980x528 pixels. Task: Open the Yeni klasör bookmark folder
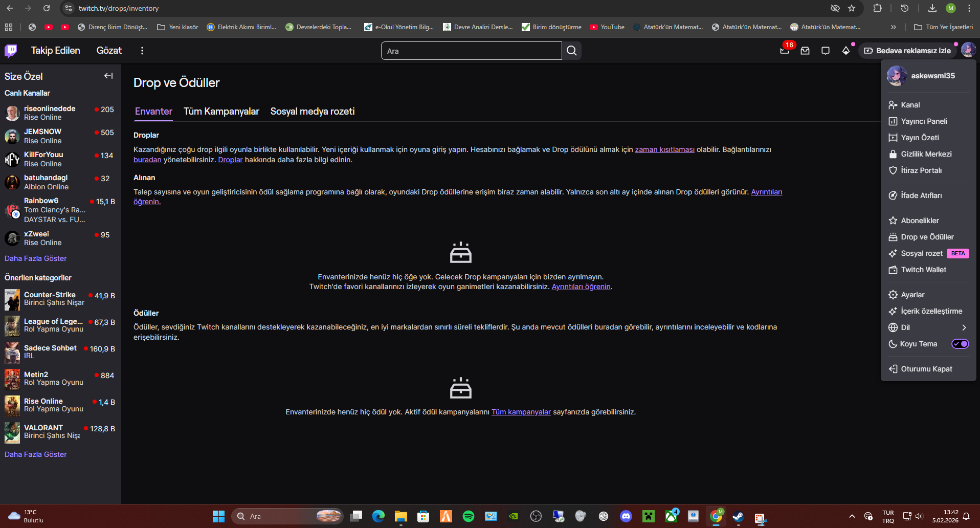[177, 27]
